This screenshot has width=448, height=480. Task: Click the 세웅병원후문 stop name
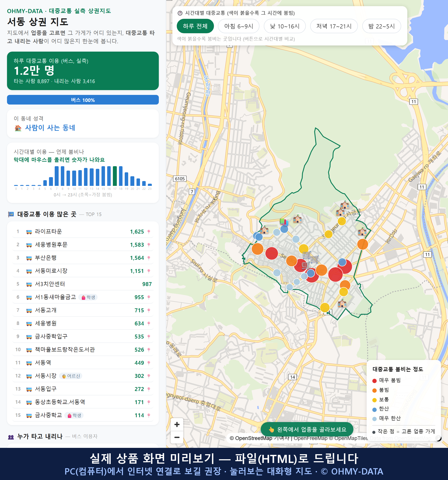[x=51, y=244]
